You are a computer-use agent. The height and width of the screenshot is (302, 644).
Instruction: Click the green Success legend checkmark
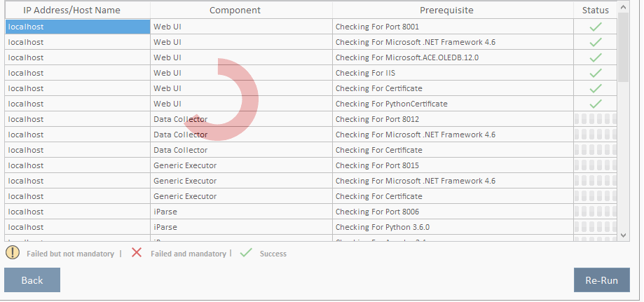pos(246,253)
